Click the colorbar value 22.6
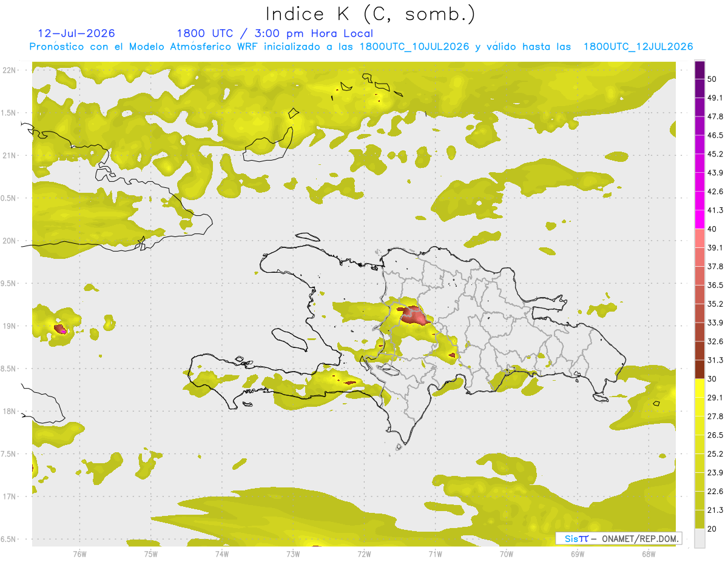The width and height of the screenshot is (728, 562). point(715,492)
